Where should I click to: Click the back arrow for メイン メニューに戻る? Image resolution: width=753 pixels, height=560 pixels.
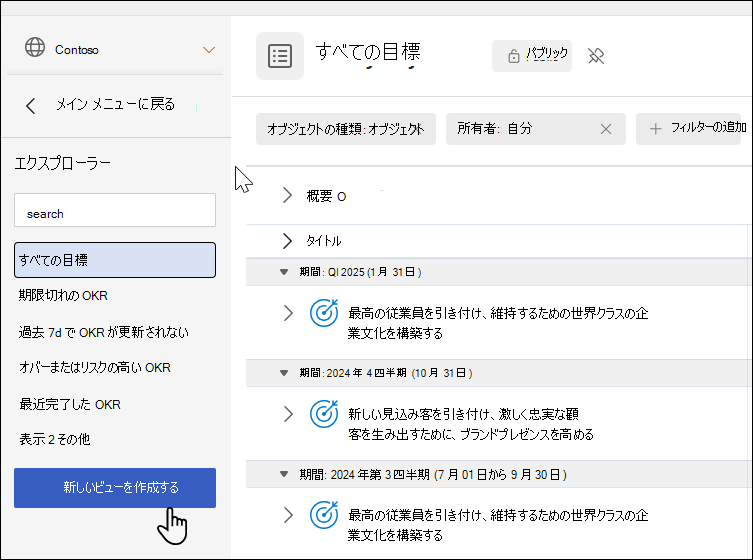tap(31, 106)
